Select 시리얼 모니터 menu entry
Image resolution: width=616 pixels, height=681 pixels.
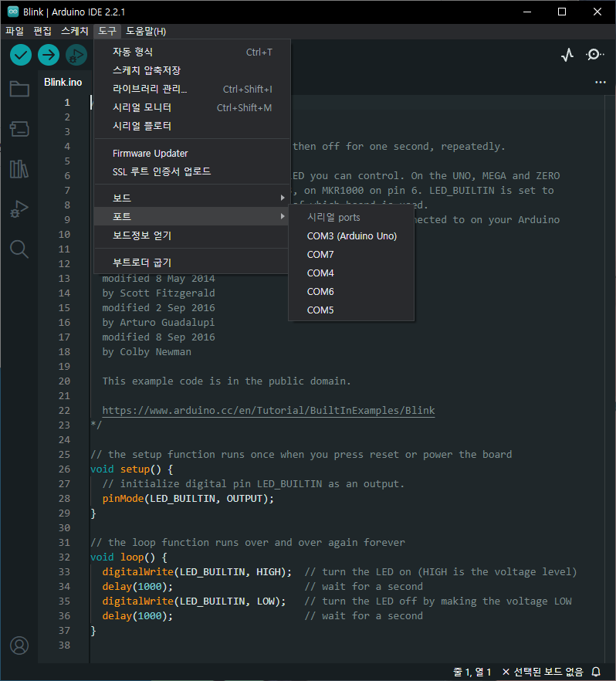point(192,108)
